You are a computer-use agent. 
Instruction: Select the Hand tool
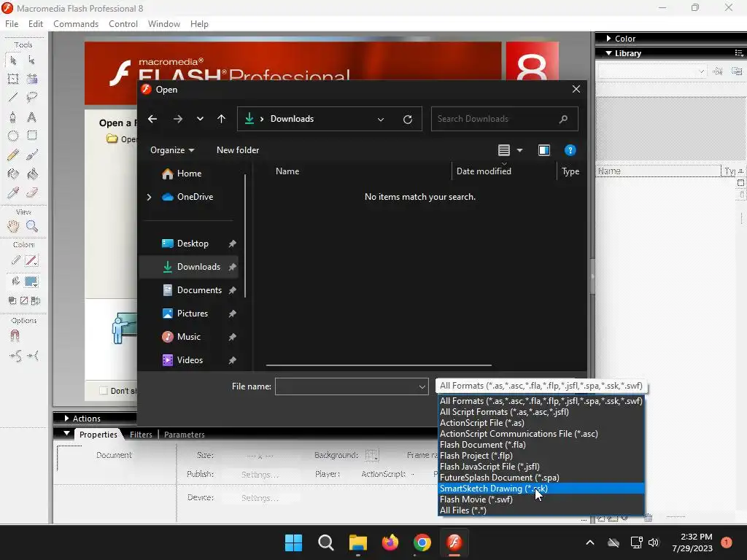(13, 226)
